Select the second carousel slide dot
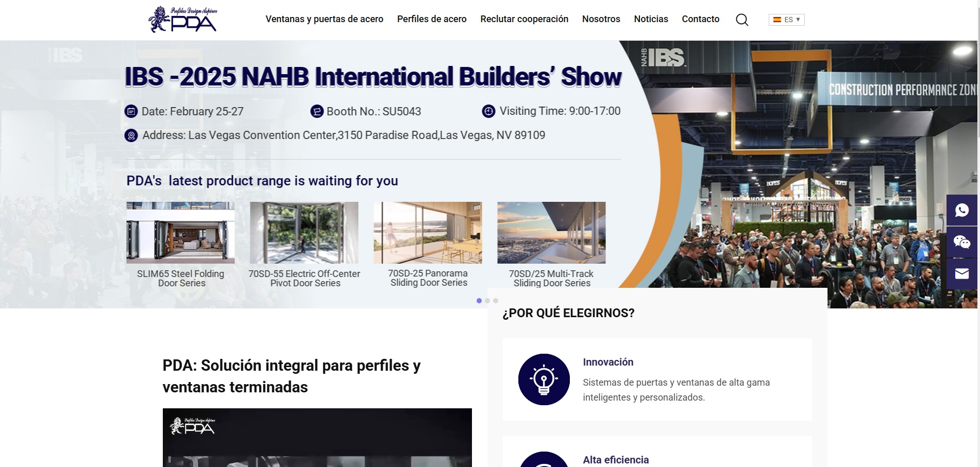Viewport: 980px width, 467px height. point(487,301)
